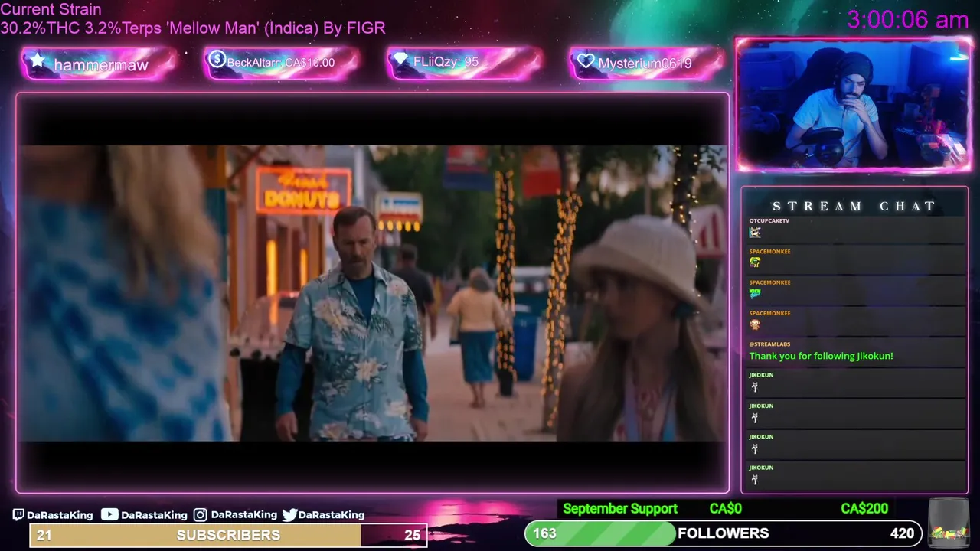Viewport: 980px width, 551px height.
Task: Click the subscribers goal progress bar
Action: [x=228, y=535]
